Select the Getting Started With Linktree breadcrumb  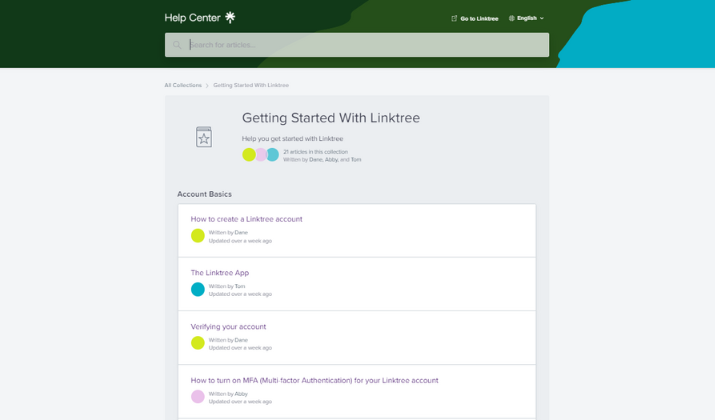tap(251, 85)
